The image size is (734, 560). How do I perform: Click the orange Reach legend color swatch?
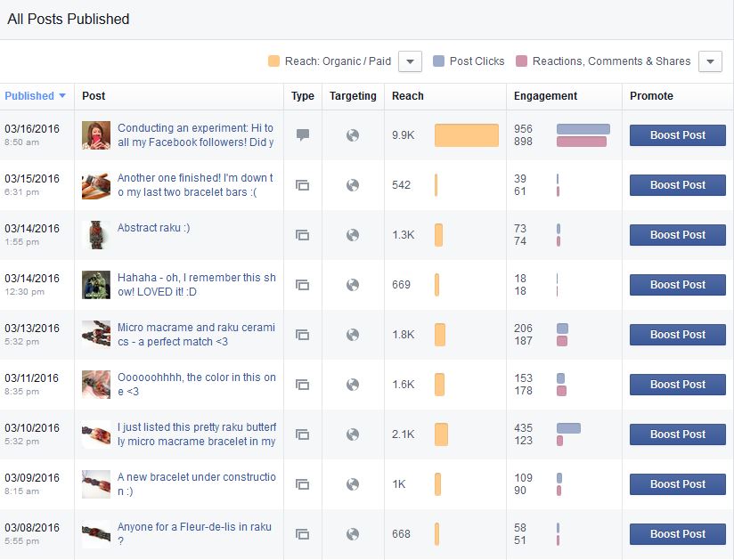pyautogui.click(x=273, y=61)
